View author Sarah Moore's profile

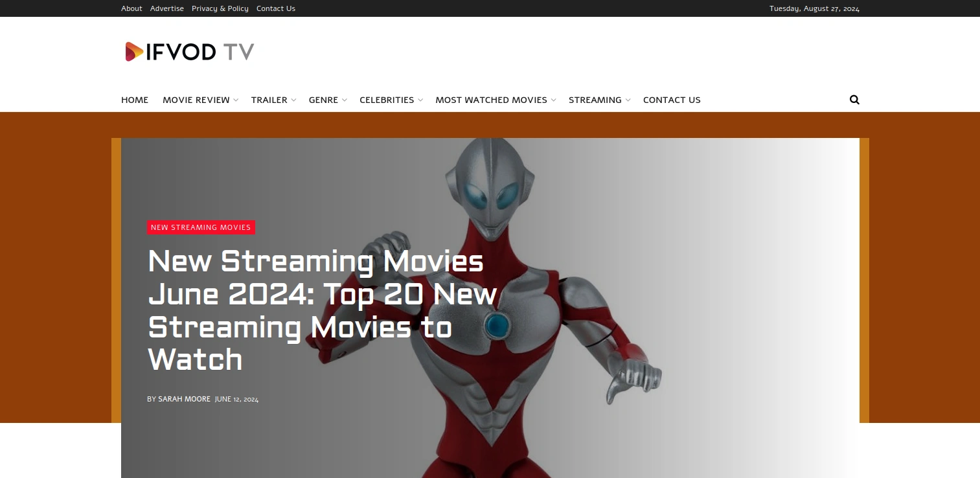[184, 399]
